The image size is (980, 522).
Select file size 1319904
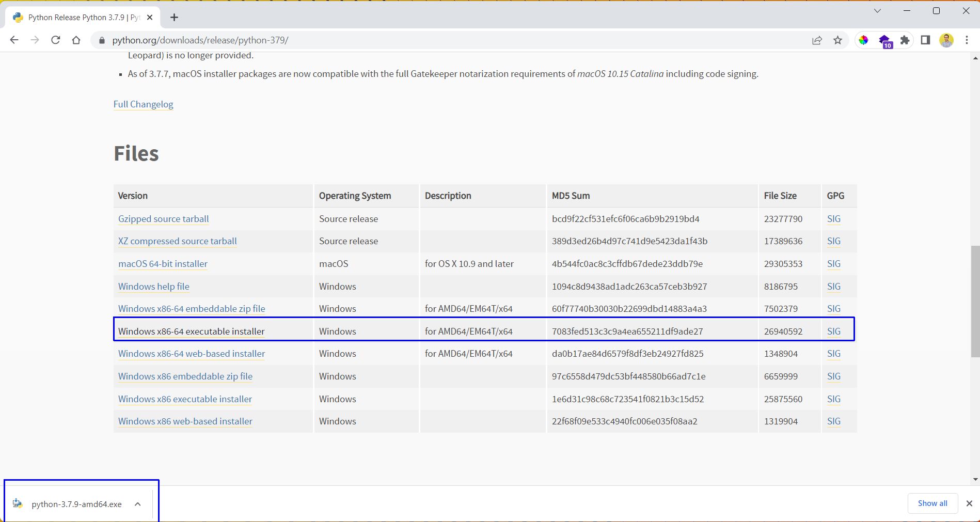(x=781, y=421)
